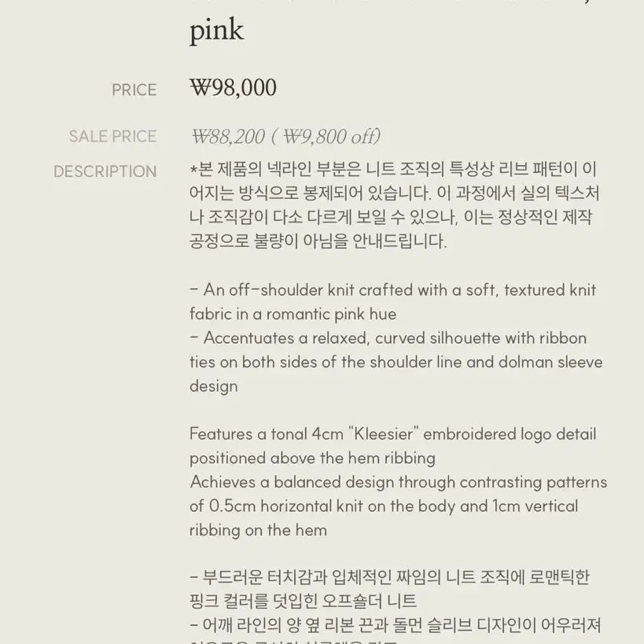Click the "pink" product title text
The width and height of the screenshot is (644, 644).
coord(216,31)
